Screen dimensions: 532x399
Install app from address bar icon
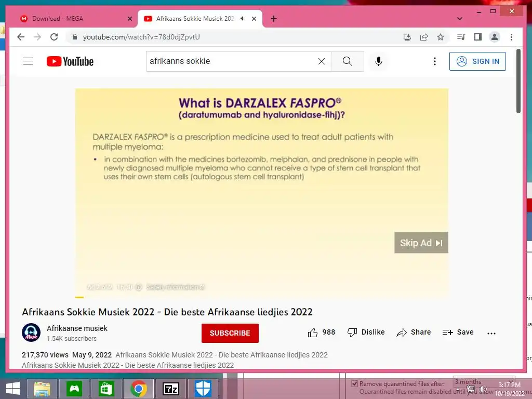pos(407,37)
